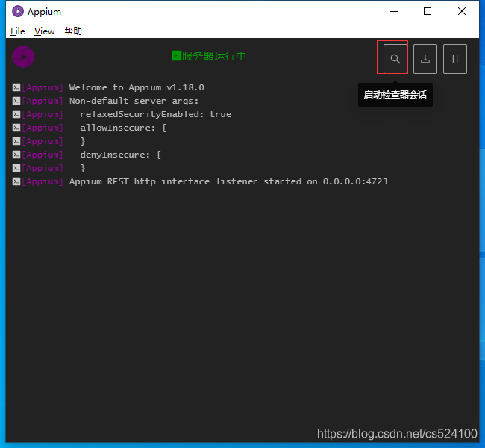Click the log icon beside 'allowInsecure'
Image resolution: width=485 pixels, height=448 pixels.
pos(16,128)
